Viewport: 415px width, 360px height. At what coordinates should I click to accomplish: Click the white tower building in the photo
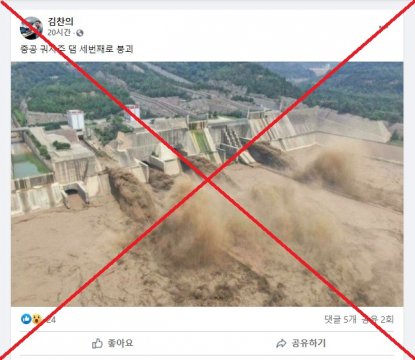coord(76,120)
